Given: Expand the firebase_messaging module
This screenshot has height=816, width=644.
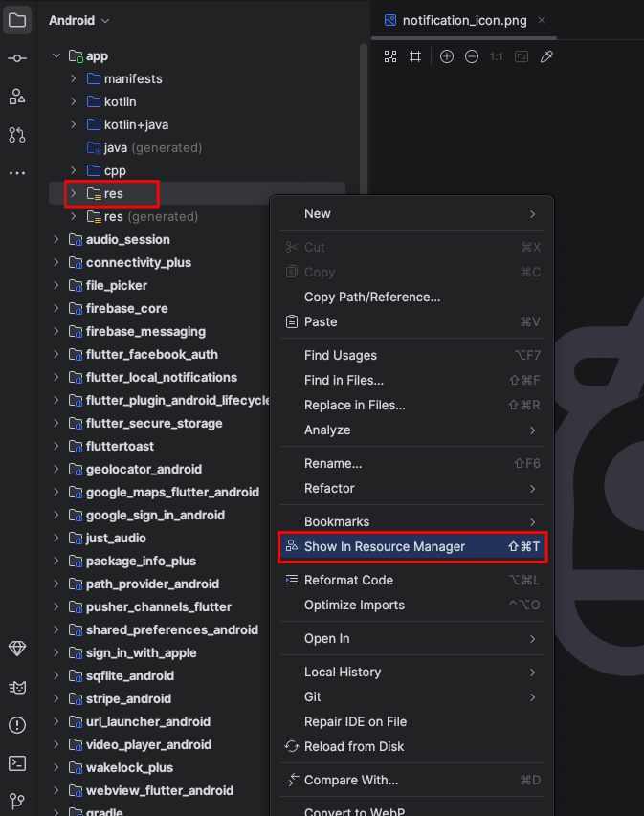Looking at the screenshot, I should [56, 331].
